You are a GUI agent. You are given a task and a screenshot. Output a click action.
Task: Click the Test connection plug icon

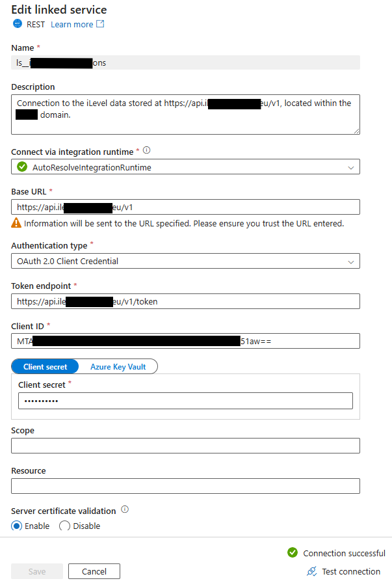[311, 571]
